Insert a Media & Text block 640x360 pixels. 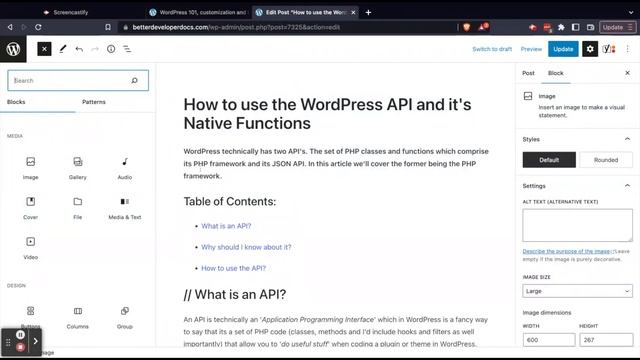click(125, 208)
